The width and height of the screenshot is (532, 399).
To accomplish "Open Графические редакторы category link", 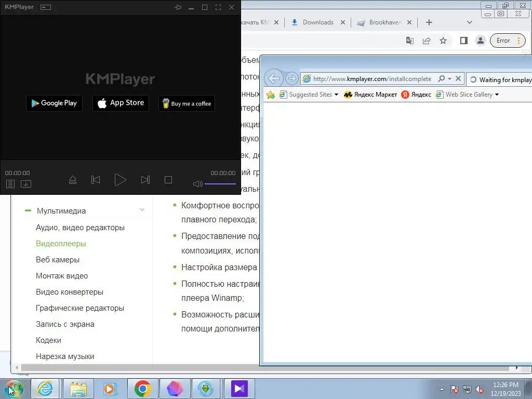I will (x=80, y=308).
